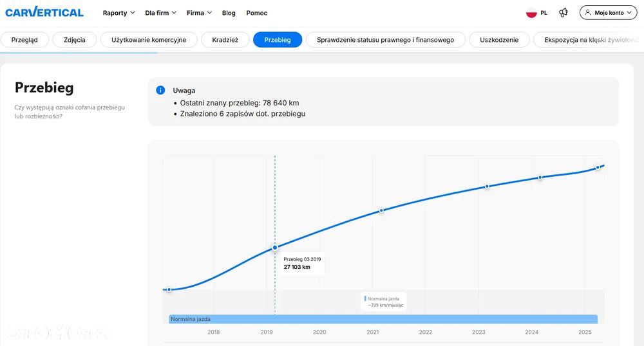The height and width of the screenshot is (346, 644).
Task: Expand the Raporty dropdown menu
Action: 118,13
